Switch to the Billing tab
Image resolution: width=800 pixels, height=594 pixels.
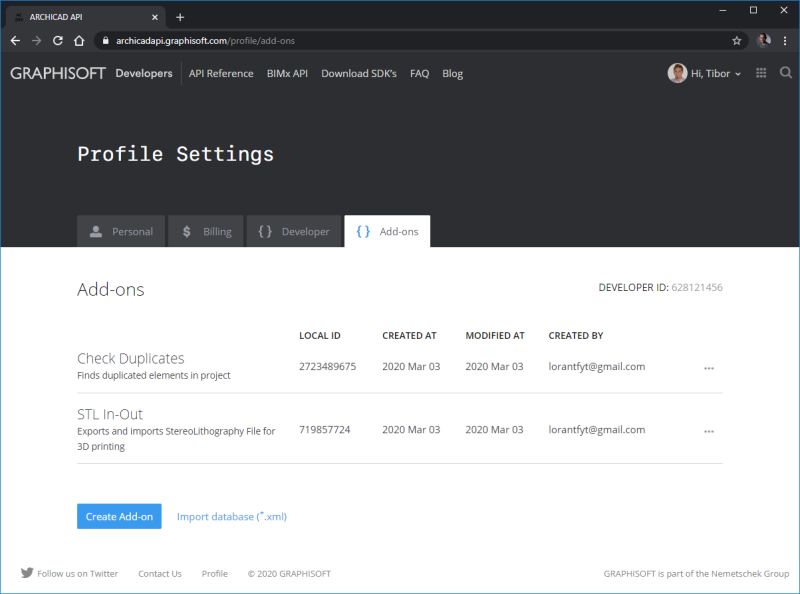pyautogui.click(x=206, y=231)
